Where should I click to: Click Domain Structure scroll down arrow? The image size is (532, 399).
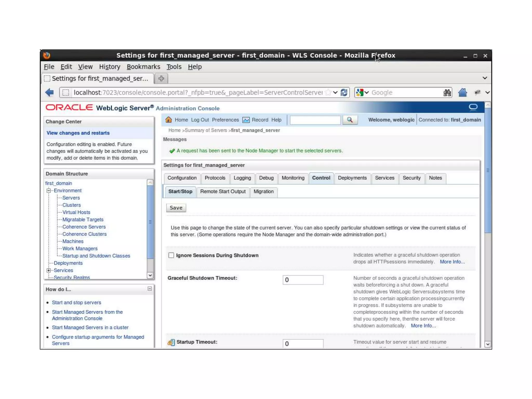click(150, 275)
